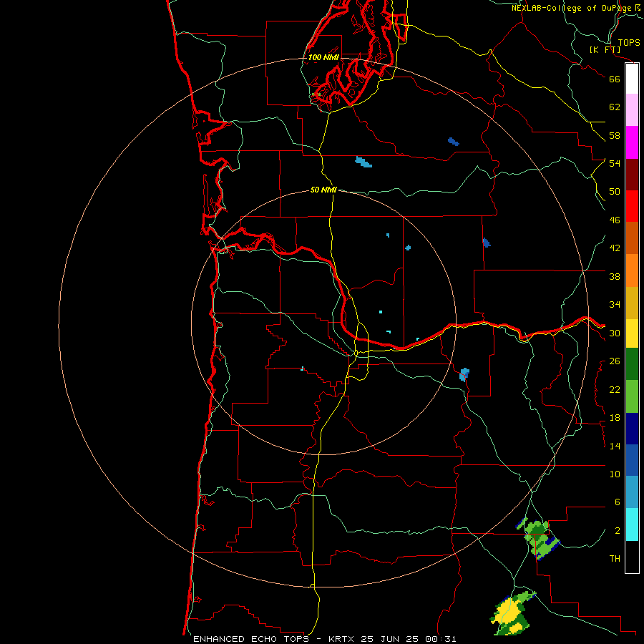Click the magenta legend swatch
Screen dimensions: 644x644
(632, 142)
